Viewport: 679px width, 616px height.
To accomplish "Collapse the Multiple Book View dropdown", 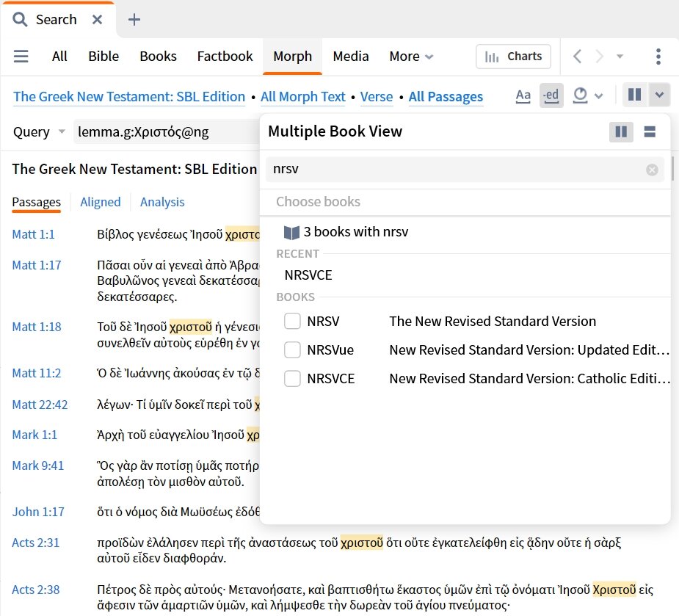I will [659, 95].
